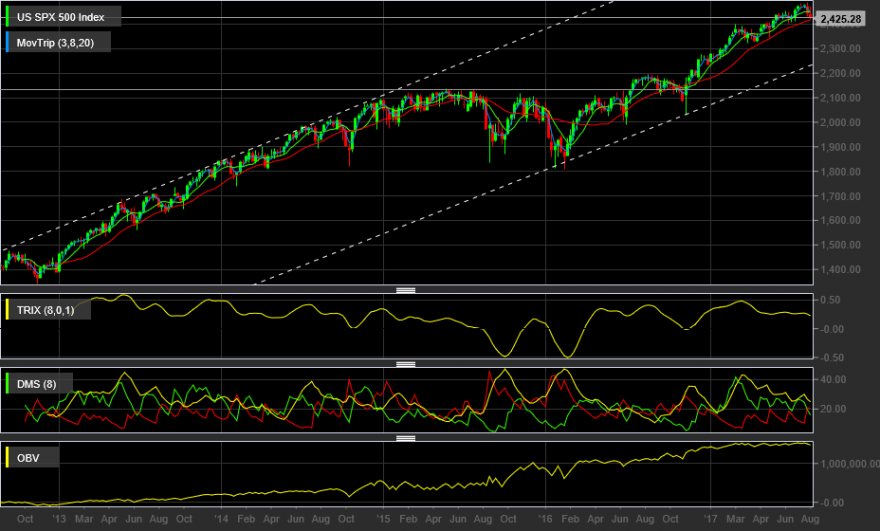This screenshot has height=531, width=880.
Task: Click the first Oct label at the axis start
Action: click(25, 519)
